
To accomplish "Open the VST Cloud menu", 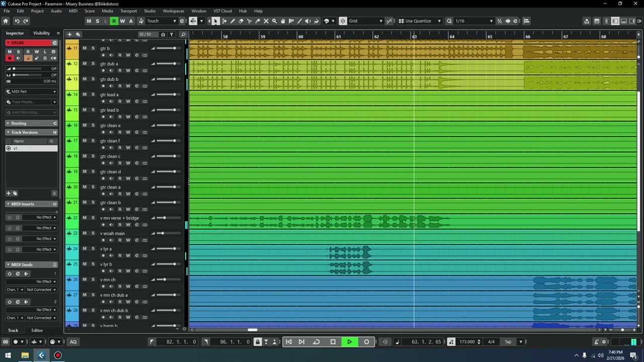I will pos(222,11).
